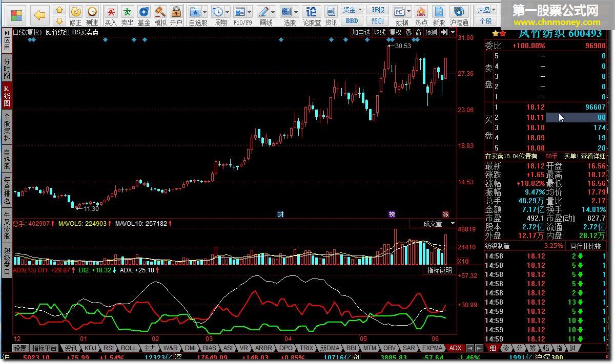This screenshot has width=615, height=364.
Task: Switch to the 筹 chip distribution tab
Action: tap(532, 348)
